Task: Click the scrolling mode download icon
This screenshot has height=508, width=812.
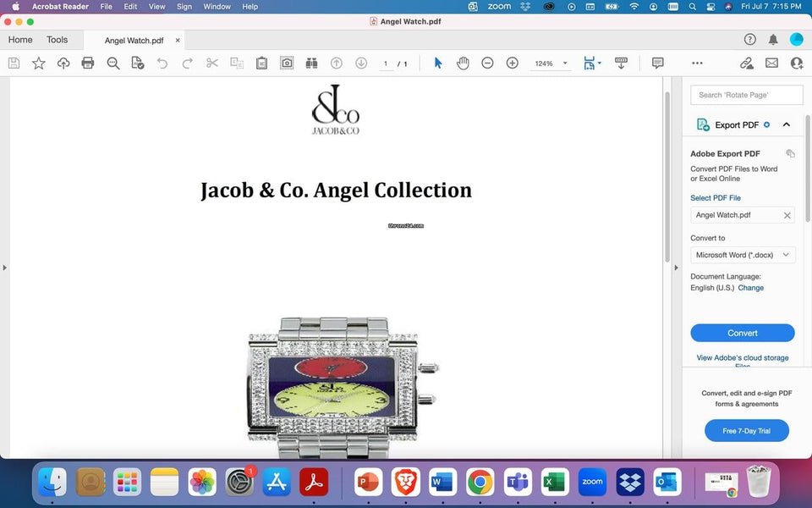Action: click(621, 63)
